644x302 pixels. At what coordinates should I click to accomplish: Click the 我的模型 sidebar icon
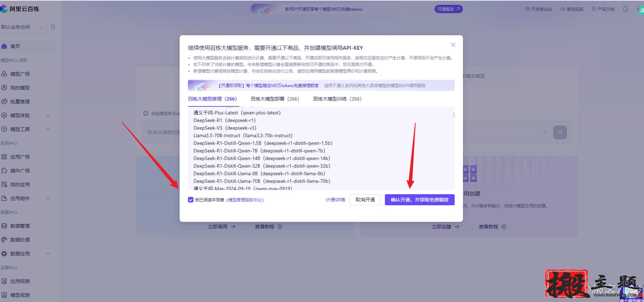tap(4, 88)
